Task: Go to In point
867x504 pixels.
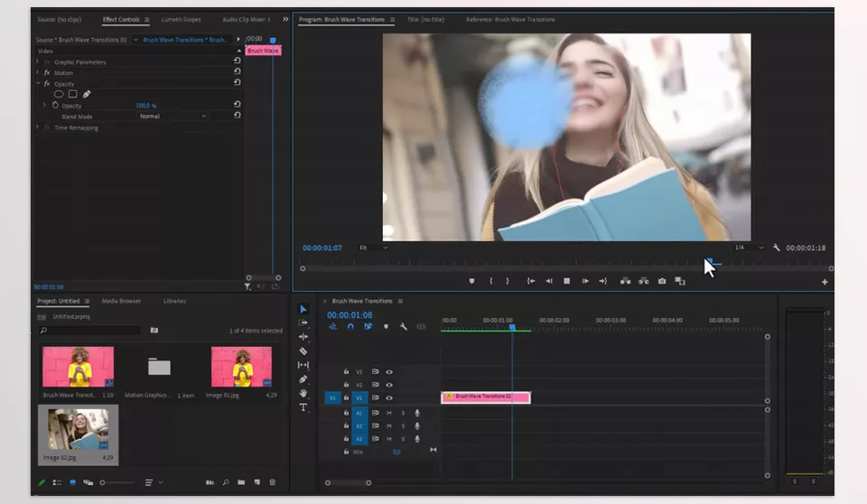Action: [531, 281]
